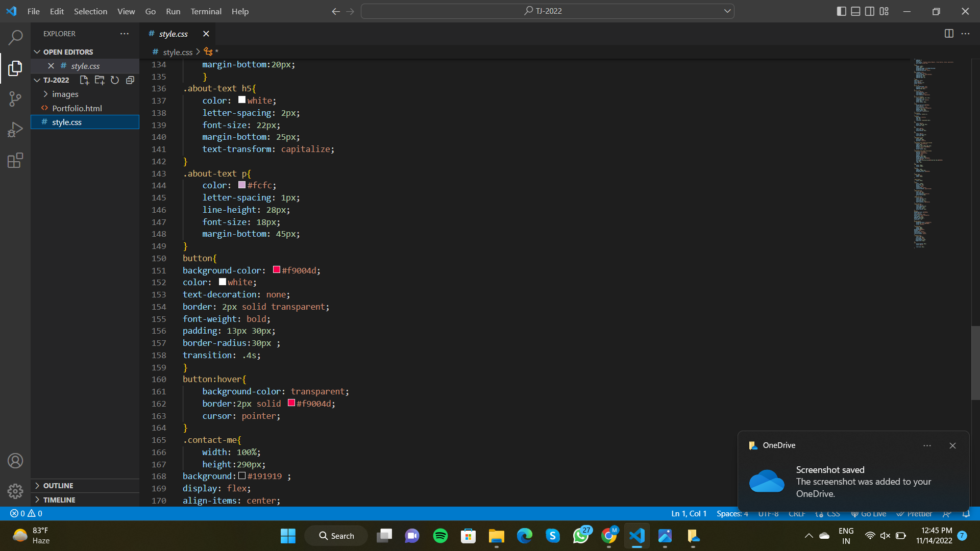Open the Run and Debug view
Screen dimensions: 980x551
click(15, 130)
